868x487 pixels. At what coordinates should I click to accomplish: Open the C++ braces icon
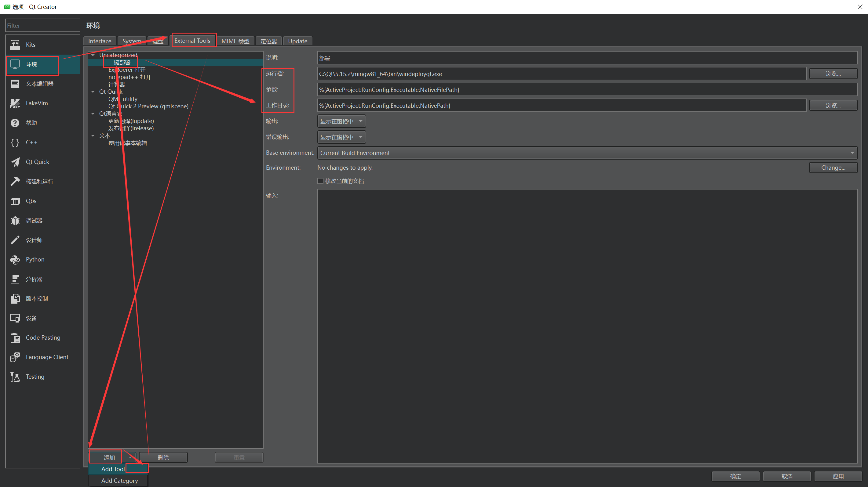15,142
